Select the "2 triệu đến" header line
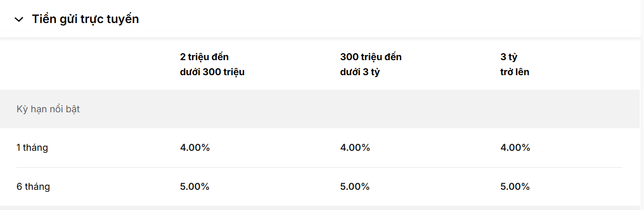Viewport: 644px width, 210px height. [x=204, y=57]
